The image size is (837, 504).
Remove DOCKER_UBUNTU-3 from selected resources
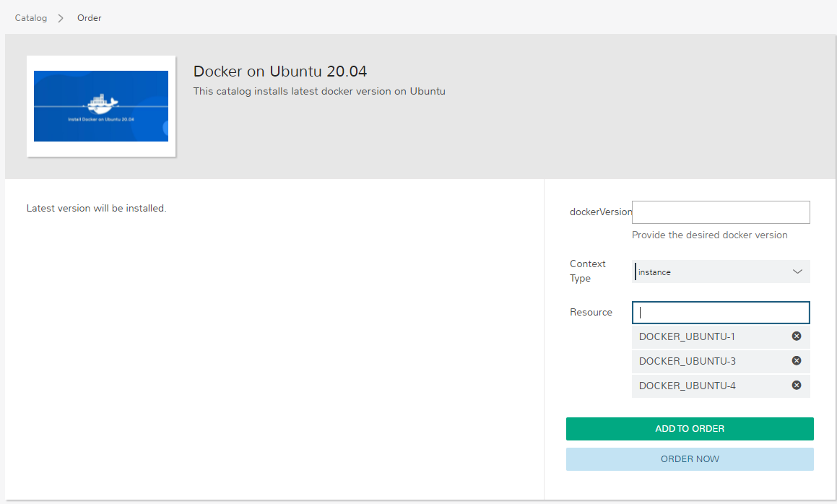click(797, 360)
